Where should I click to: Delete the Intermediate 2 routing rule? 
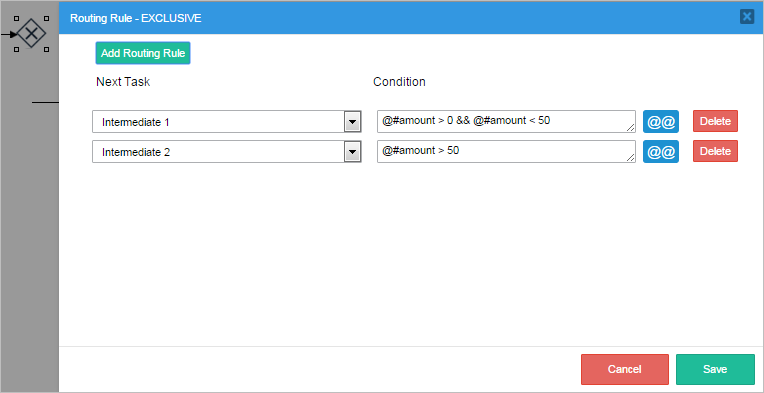point(715,151)
